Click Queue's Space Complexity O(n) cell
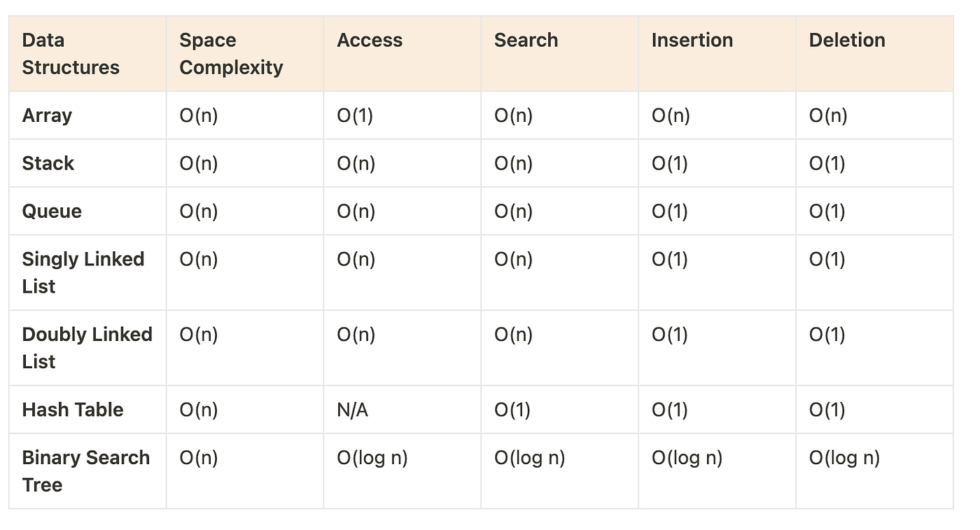This screenshot has height=530, width=980. pos(199,211)
